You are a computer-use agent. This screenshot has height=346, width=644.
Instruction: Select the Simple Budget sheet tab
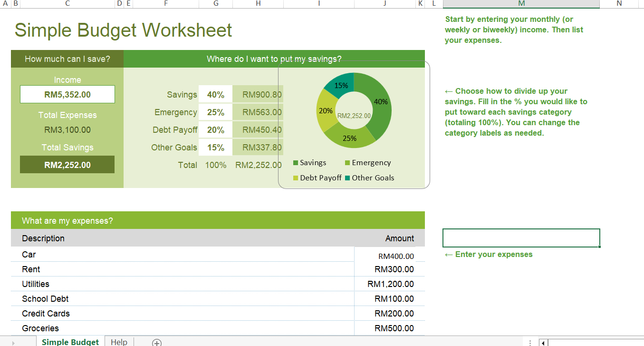pyautogui.click(x=70, y=342)
